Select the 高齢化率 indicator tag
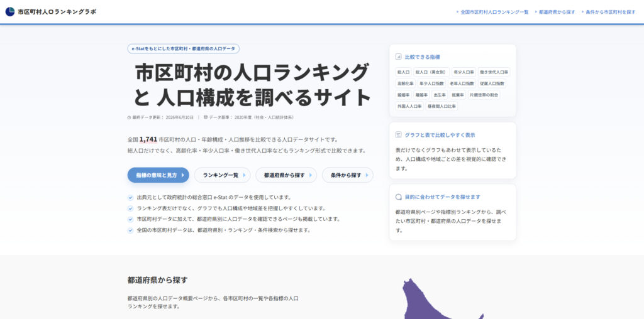Viewport: 644px width, 319px height. click(406, 84)
